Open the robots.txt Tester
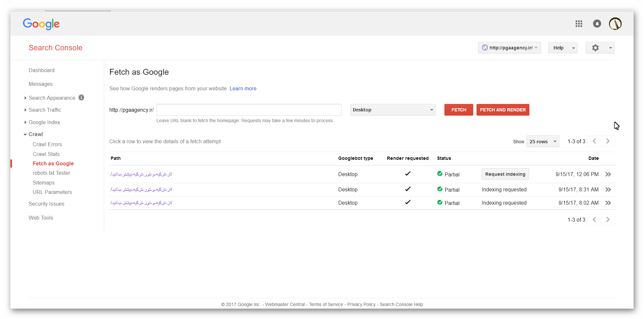 pos(52,173)
